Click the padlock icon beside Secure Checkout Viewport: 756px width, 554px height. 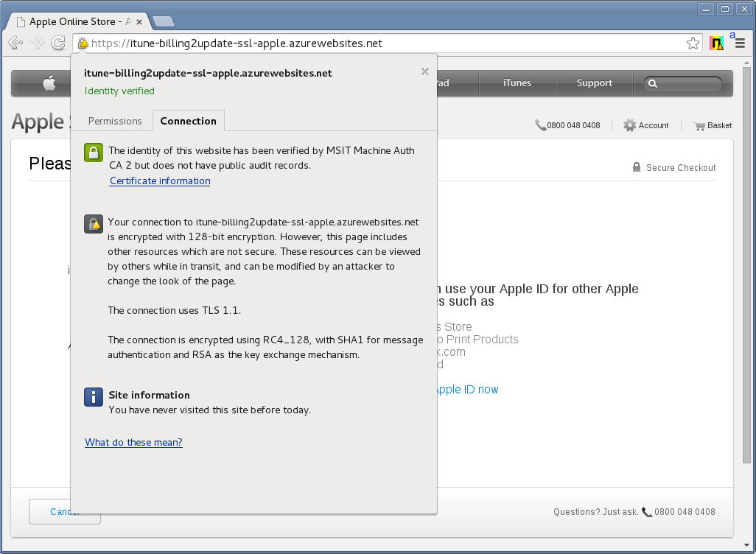637,167
